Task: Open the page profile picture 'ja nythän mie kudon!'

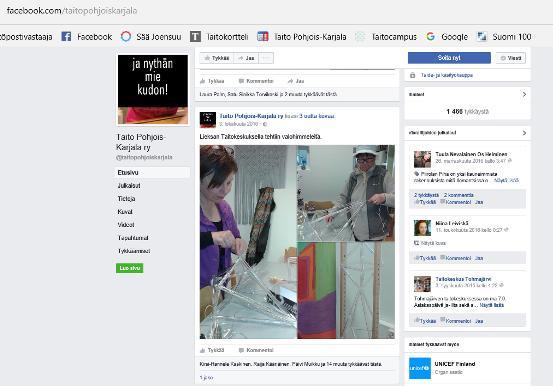Action: (x=153, y=89)
